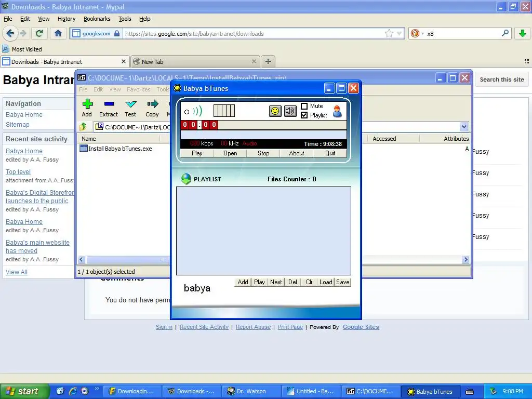Image resolution: width=532 pixels, height=399 pixels.
Task: Click the 7-Zip horizontal scrollbar left arrow
Action: pos(82,260)
